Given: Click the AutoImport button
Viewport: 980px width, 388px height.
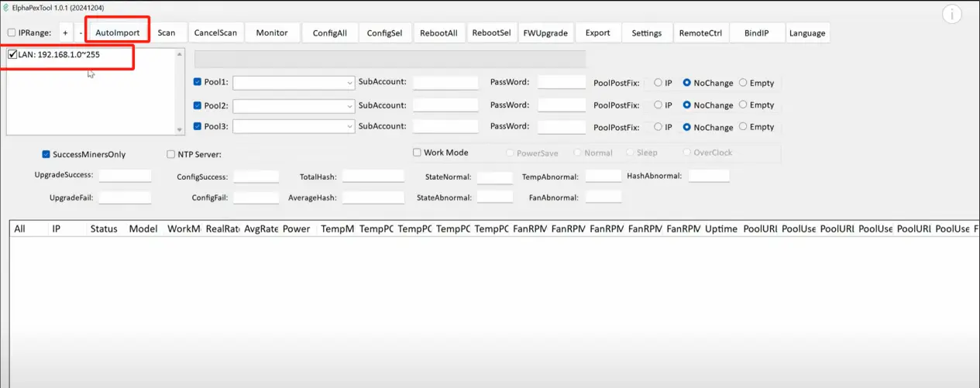Looking at the screenshot, I should (117, 33).
